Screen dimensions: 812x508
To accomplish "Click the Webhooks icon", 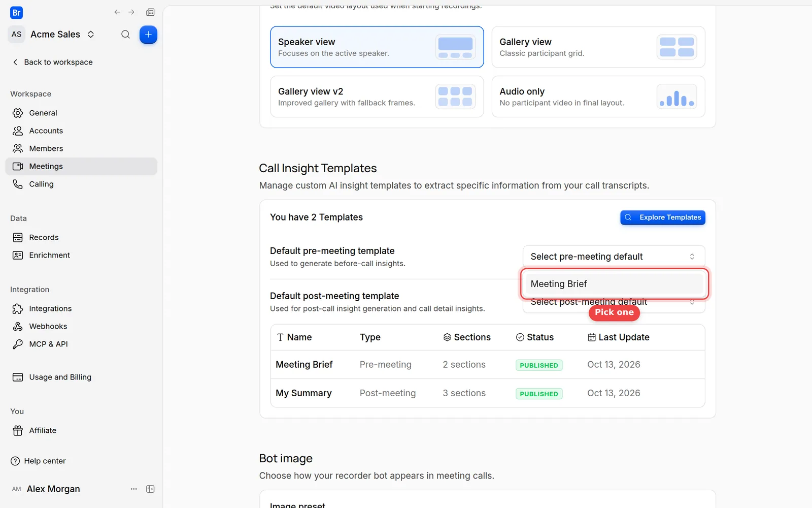I will pyautogui.click(x=18, y=326).
